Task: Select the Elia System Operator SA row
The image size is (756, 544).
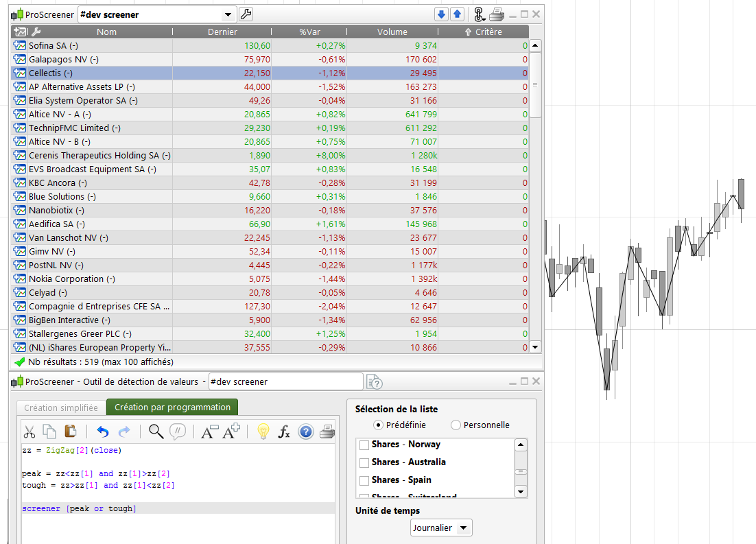Action: 270,100
